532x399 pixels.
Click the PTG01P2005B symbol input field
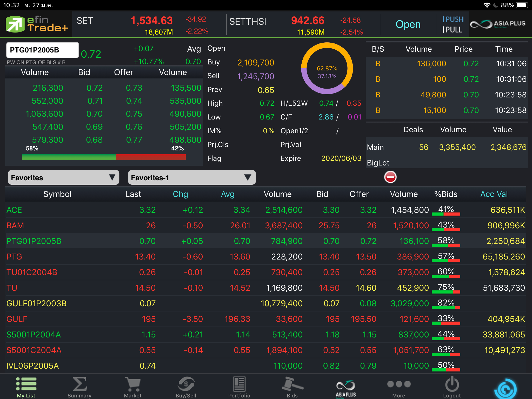click(42, 50)
